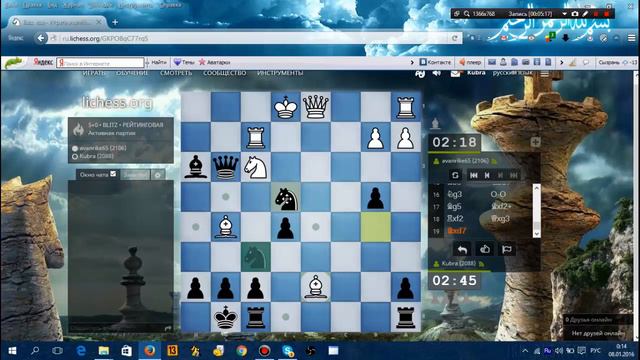Click the Yandex search input field
The width and height of the screenshot is (640, 360).
[x=100, y=63]
